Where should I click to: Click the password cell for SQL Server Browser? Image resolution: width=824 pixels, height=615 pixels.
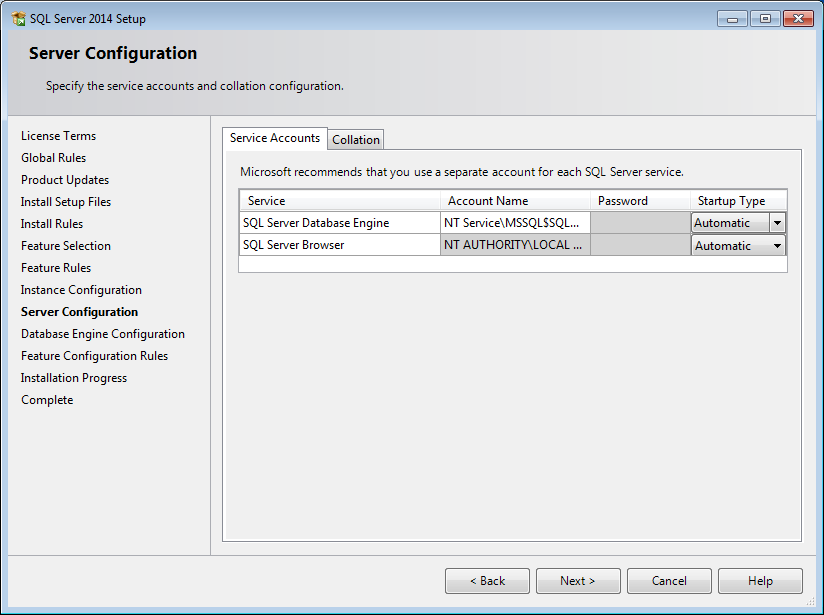(x=640, y=245)
